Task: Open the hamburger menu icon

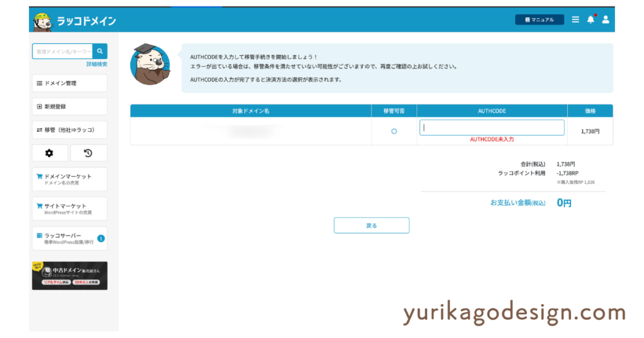Action: tap(575, 19)
